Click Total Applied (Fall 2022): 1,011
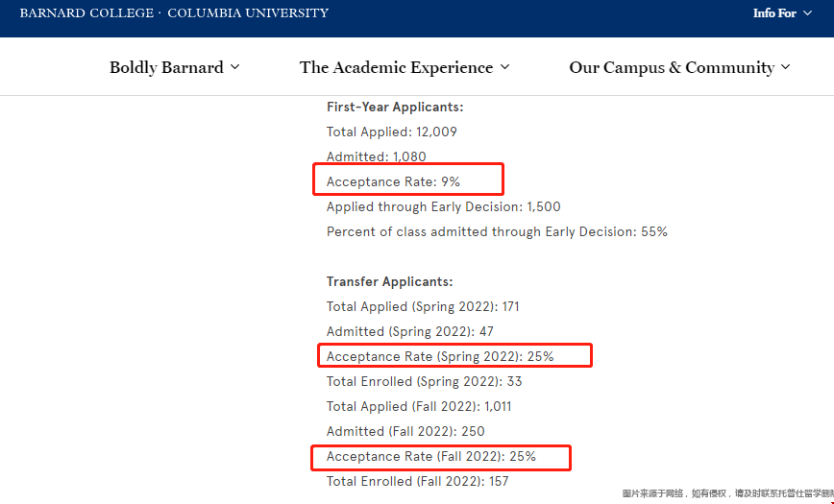This screenshot has height=504, width=834. [419, 406]
